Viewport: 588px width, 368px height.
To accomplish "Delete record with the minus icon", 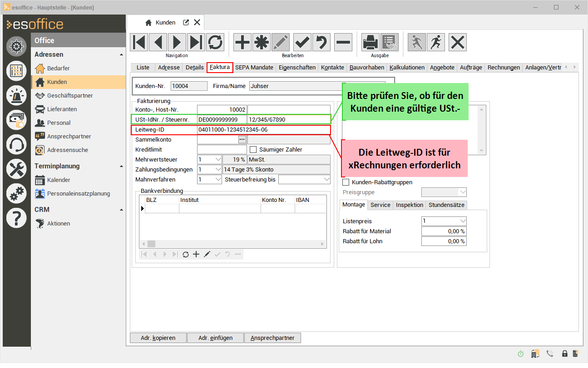I will [343, 42].
